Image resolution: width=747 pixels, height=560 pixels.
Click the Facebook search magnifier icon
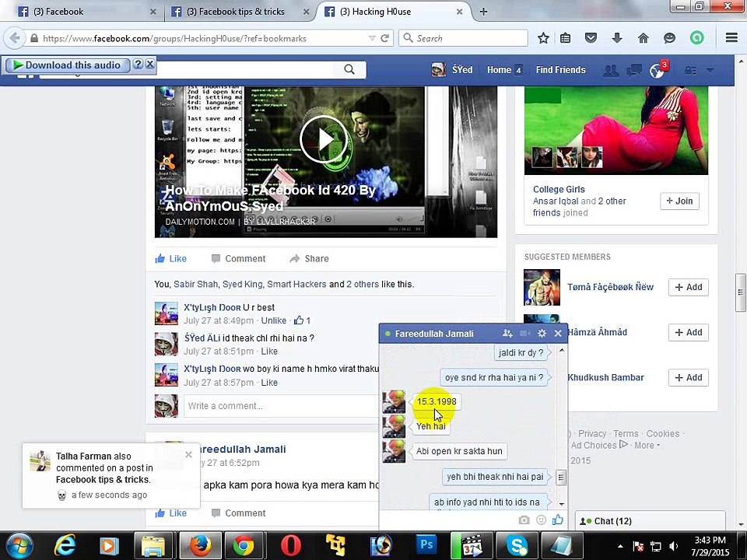tap(349, 70)
